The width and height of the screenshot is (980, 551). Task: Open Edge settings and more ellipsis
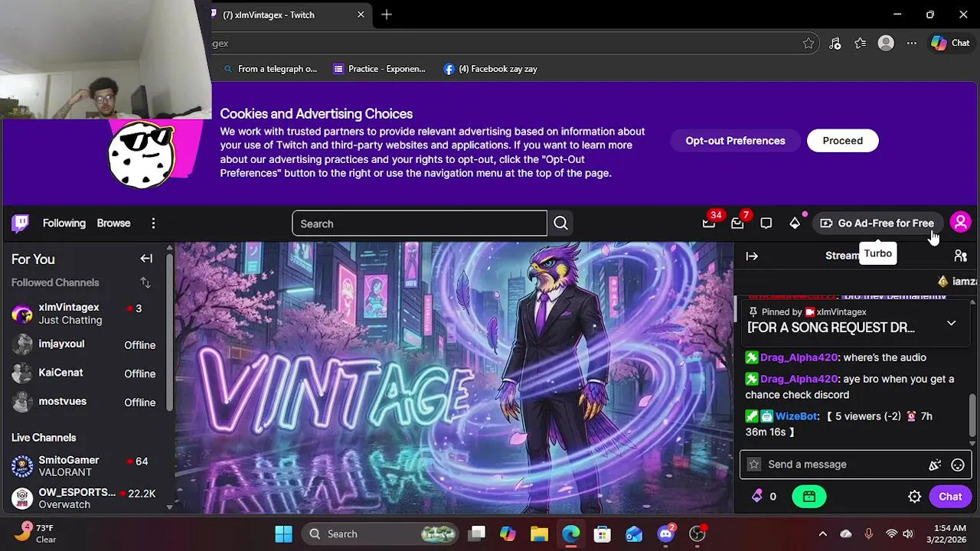pos(912,44)
